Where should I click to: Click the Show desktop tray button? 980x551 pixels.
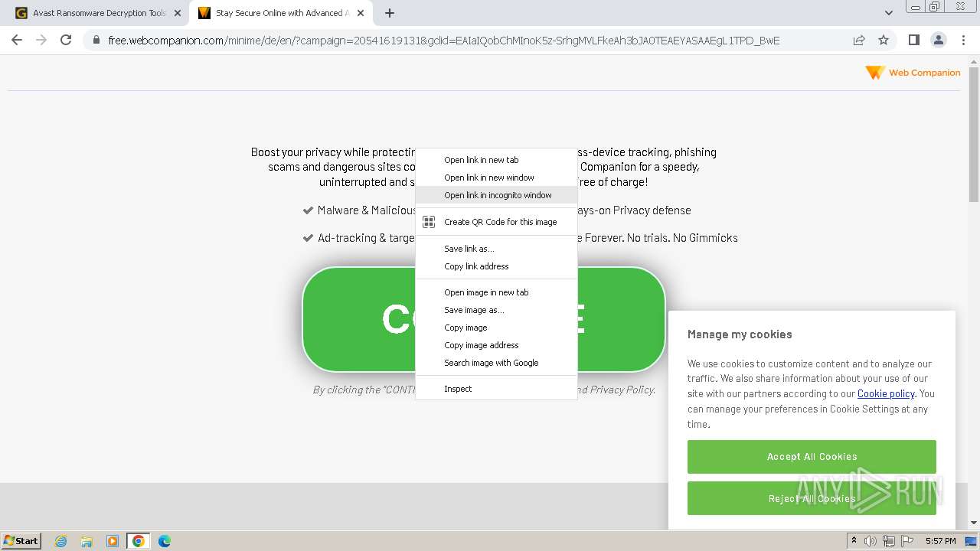coord(971,541)
